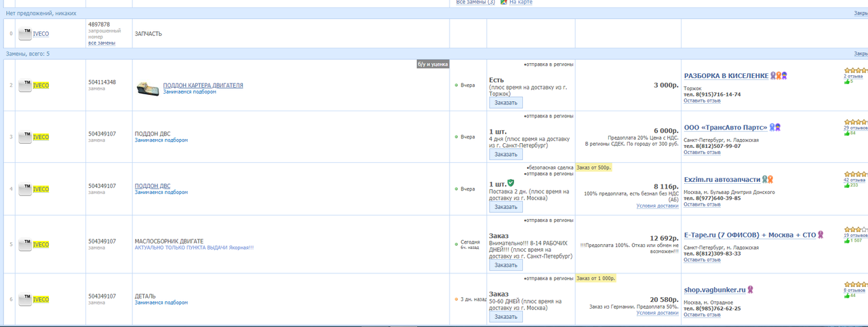The width and height of the screenshot is (868, 327).
Task: Click thumbs-up icon with count 233
Action: point(846,185)
